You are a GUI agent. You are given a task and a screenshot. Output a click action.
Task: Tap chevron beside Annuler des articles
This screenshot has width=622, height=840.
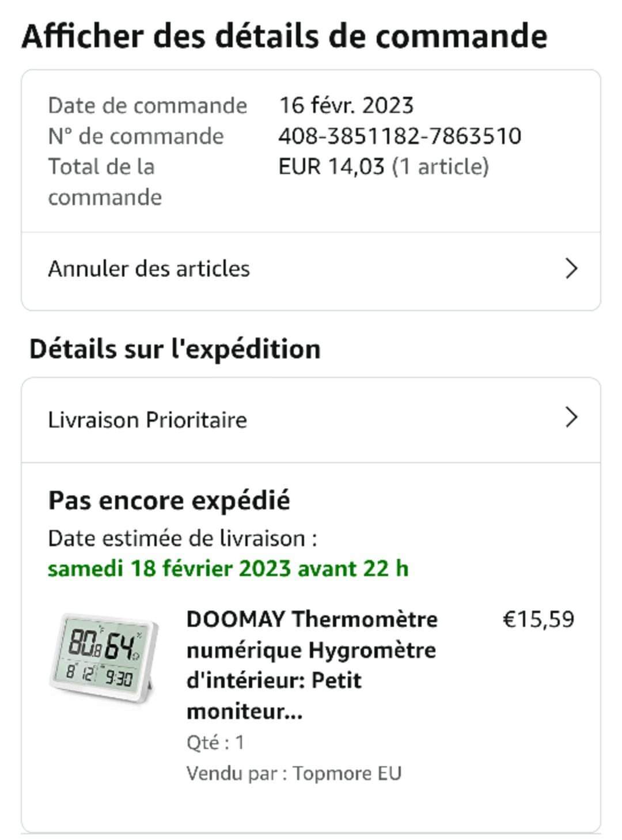click(x=571, y=268)
